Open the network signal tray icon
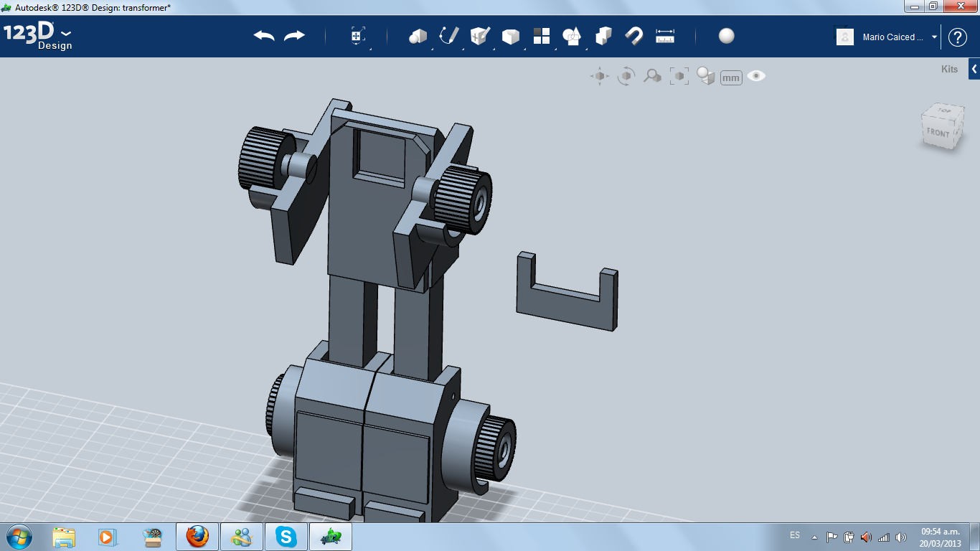 (x=884, y=537)
